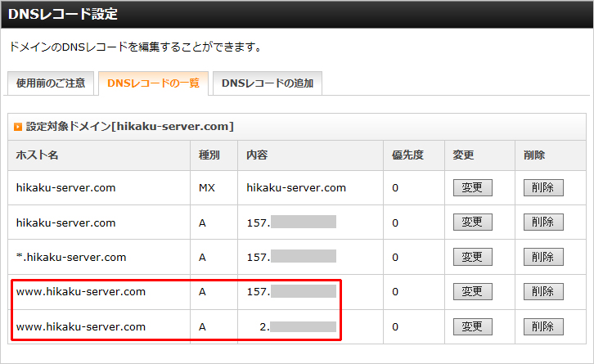Click 変更 for the MX record
594x364 pixels.
point(473,187)
